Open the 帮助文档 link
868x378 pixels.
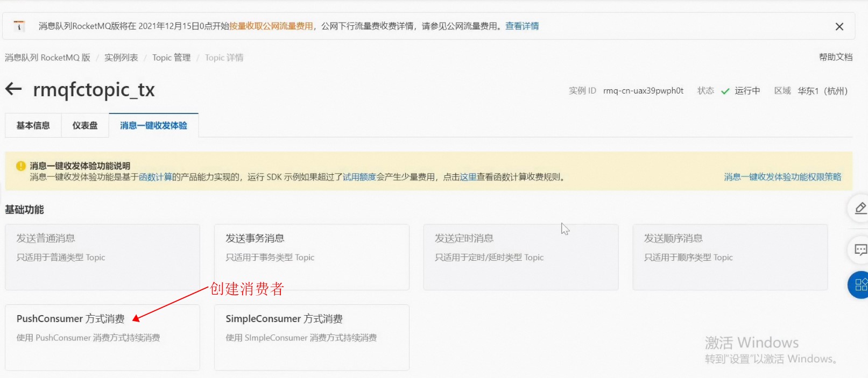coord(836,57)
